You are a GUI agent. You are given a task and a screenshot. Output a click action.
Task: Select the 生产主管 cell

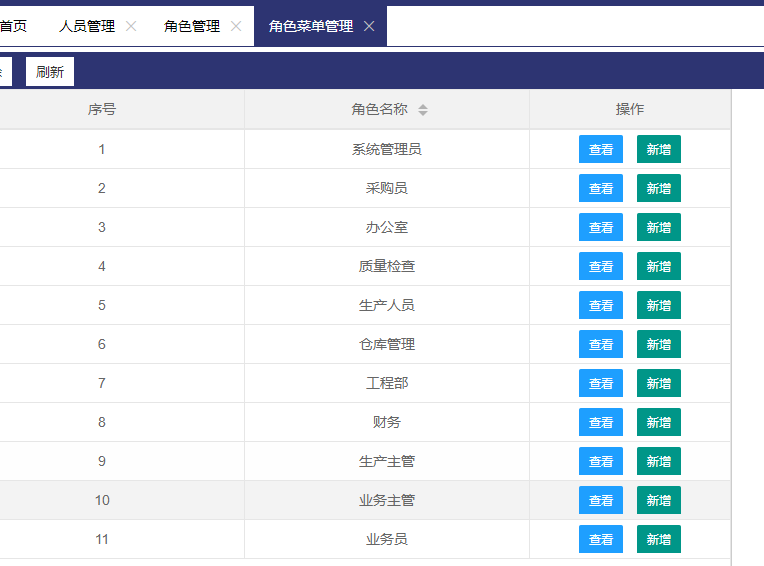(387, 461)
